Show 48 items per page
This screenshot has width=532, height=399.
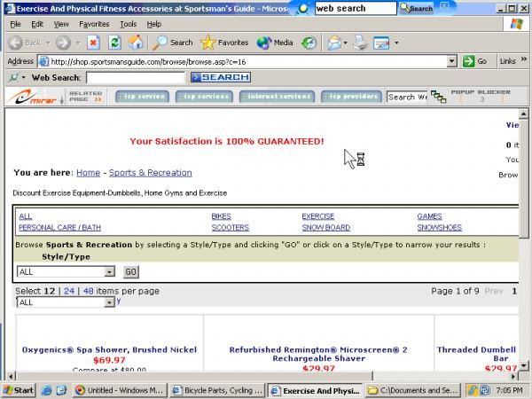[88, 291]
